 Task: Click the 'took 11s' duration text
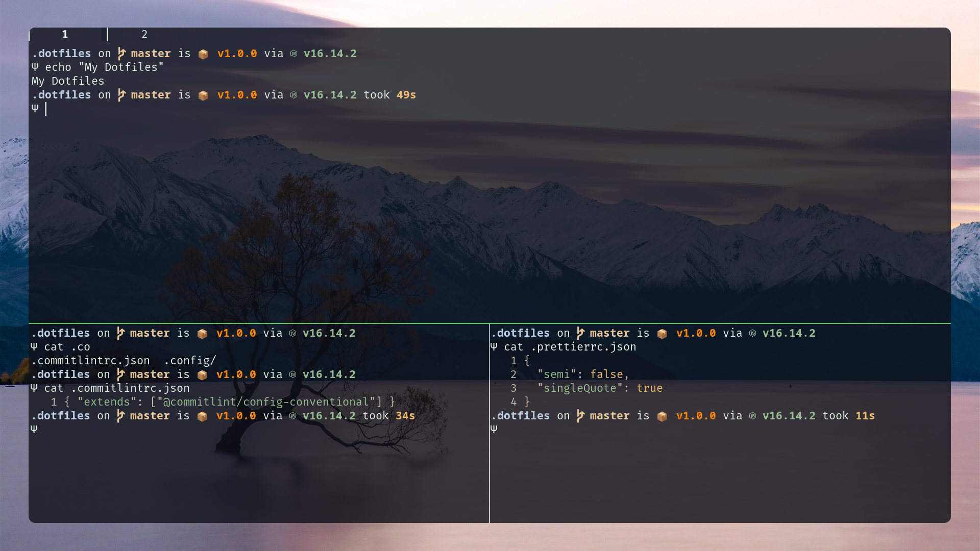tap(849, 416)
